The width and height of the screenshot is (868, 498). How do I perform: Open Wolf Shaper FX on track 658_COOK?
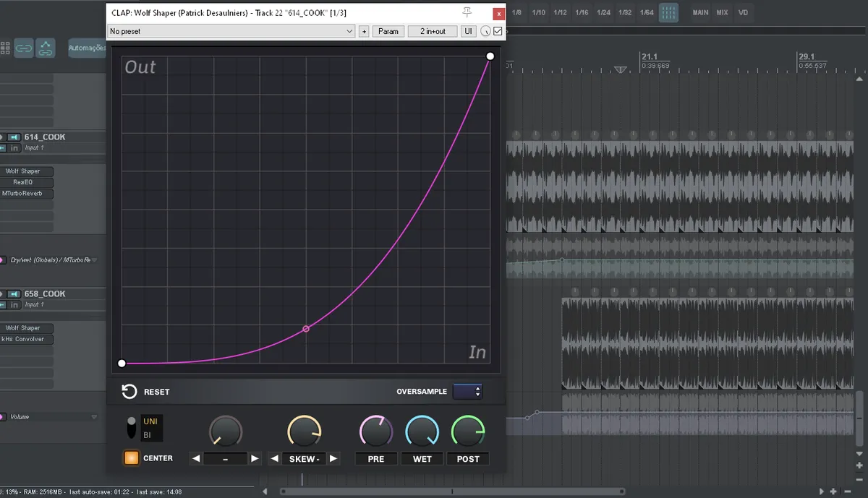pos(27,328)
